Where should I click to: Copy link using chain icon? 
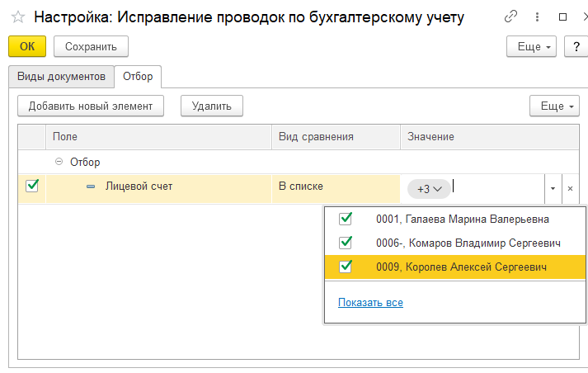(x=511, y=17)
